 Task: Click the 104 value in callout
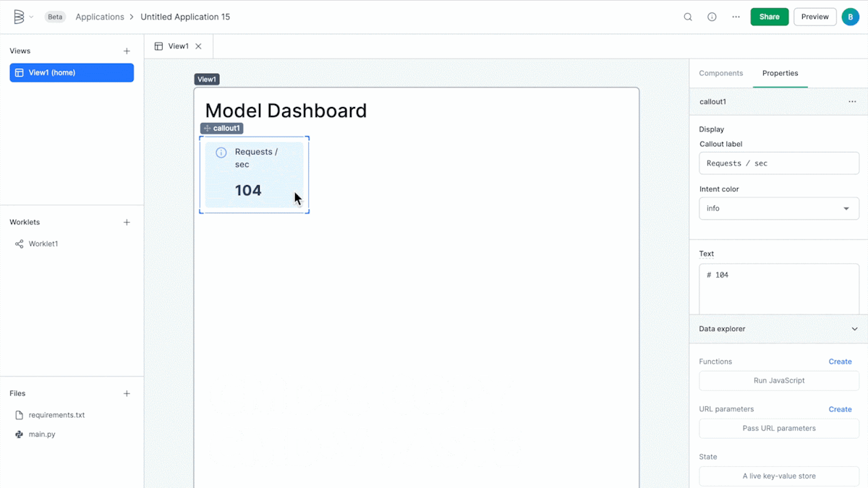(x=248, y=190)
